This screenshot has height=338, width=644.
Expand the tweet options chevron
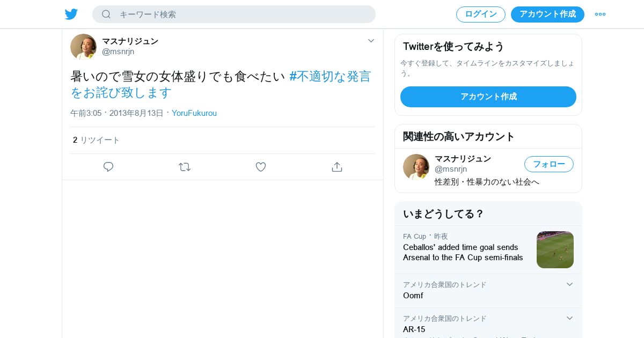(371, 41)
